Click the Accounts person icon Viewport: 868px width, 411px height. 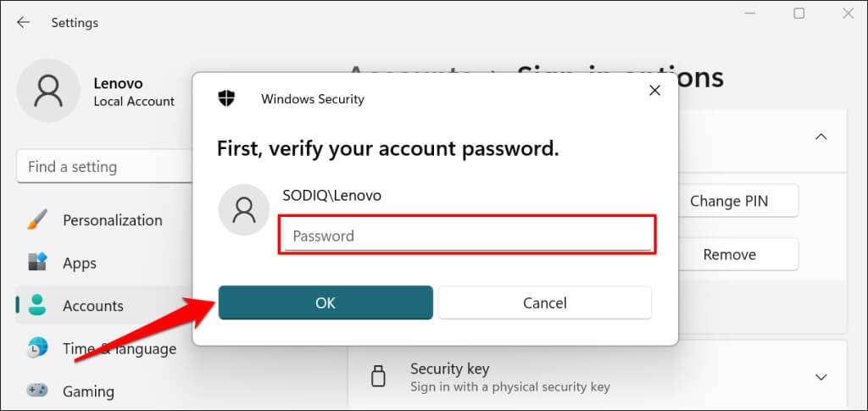pyautogui.click(x=37, y=306)
